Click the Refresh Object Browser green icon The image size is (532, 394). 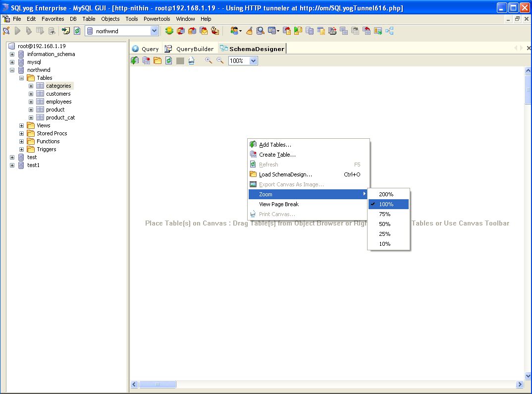click(77, 31)
